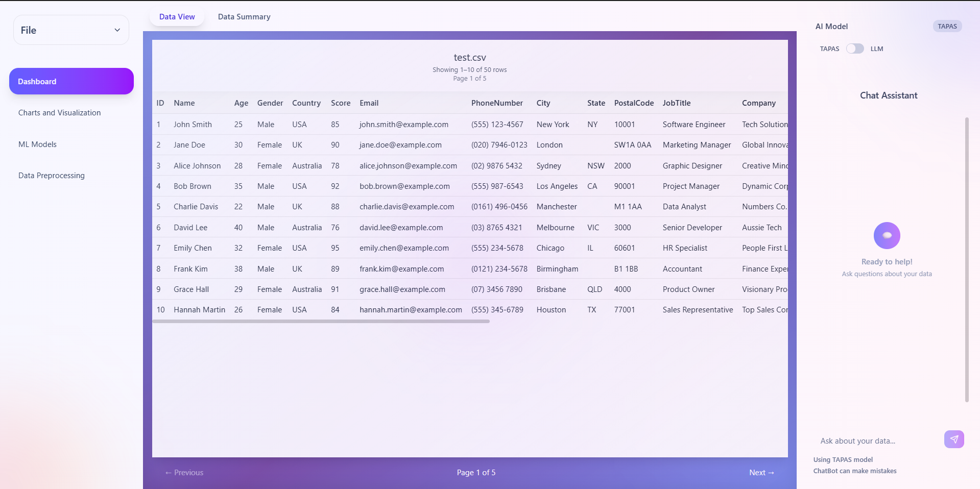Screen dimensions: 980x489
Task: Open Data Preprocessing section
Action: coord(51,175)
